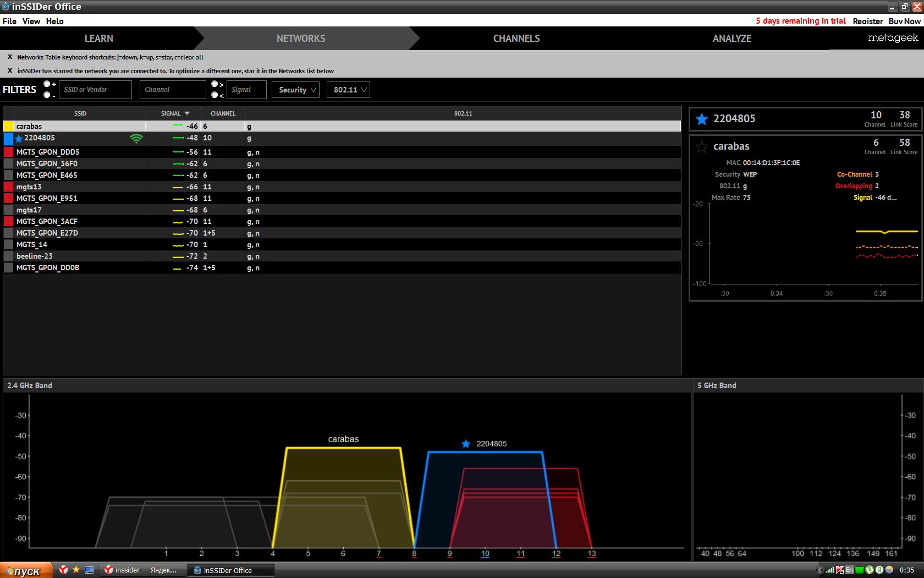
Task: Click the 5 days remaining in trial text
Action: point(801,21)
